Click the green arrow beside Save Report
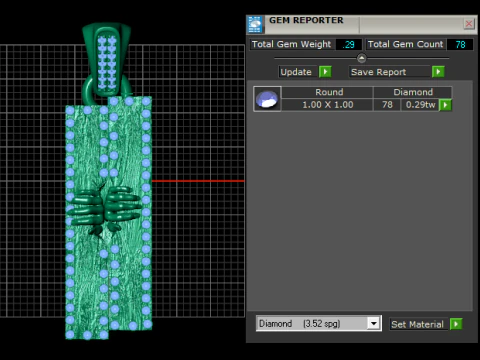Image resolution: width=480 pixels, height=360 pixels. coord(438,72)
